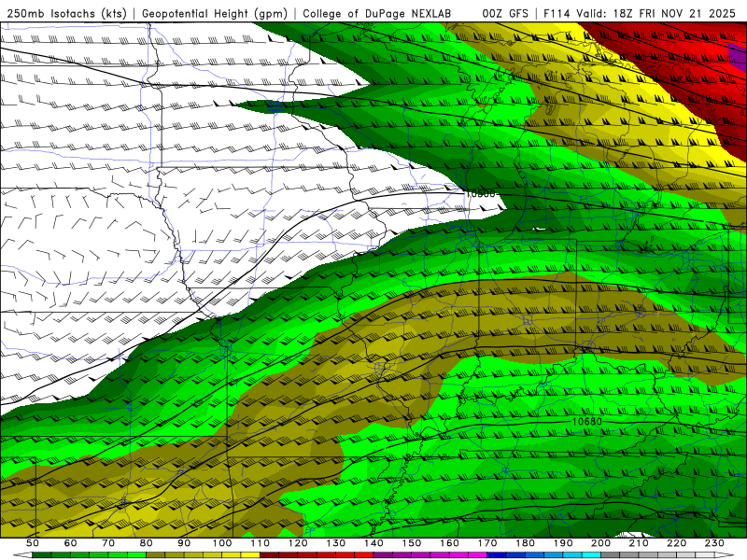Screen dimensions: 747x560
Task: Click the 160 knot label on the color scale
Action: tap(449, 543)
